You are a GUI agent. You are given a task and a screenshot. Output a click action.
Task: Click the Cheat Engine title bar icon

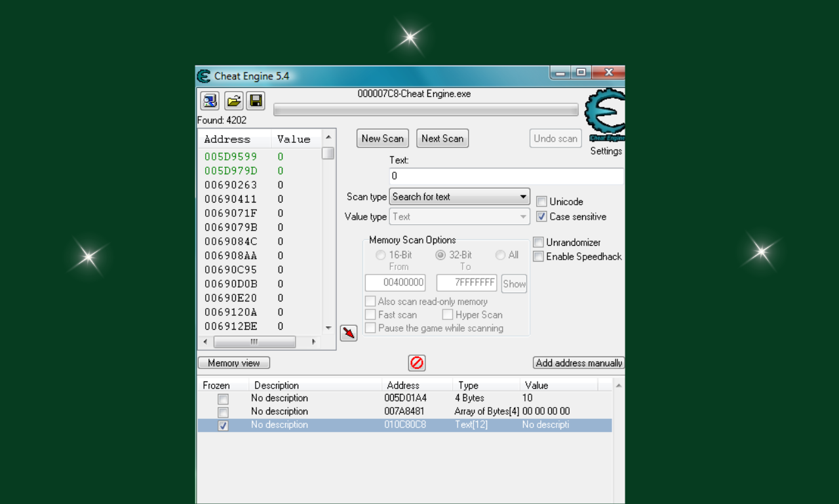pos(204,76)
